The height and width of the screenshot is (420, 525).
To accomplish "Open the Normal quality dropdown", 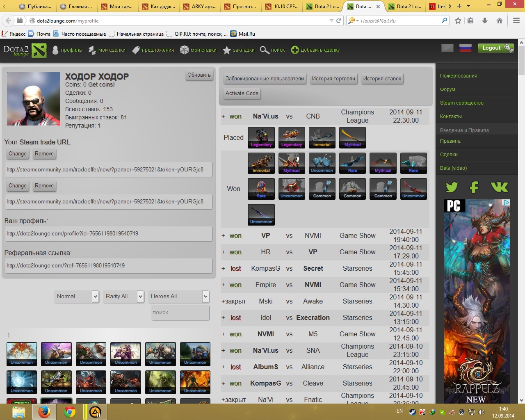I will [77, 296].
